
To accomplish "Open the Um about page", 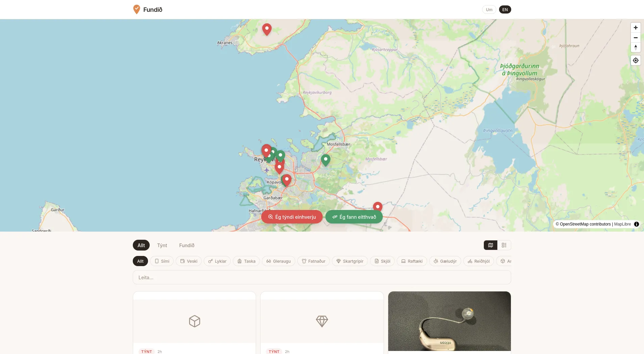I will [489, 9].
